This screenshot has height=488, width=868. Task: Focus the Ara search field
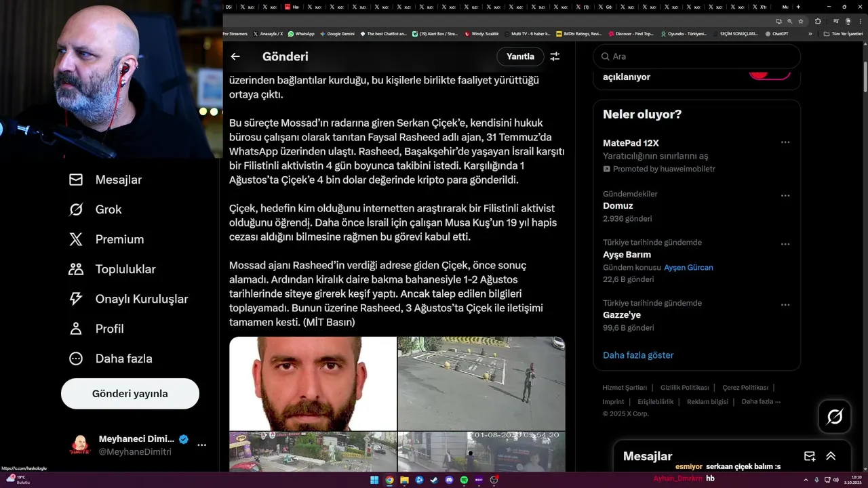tap(696, 57)
